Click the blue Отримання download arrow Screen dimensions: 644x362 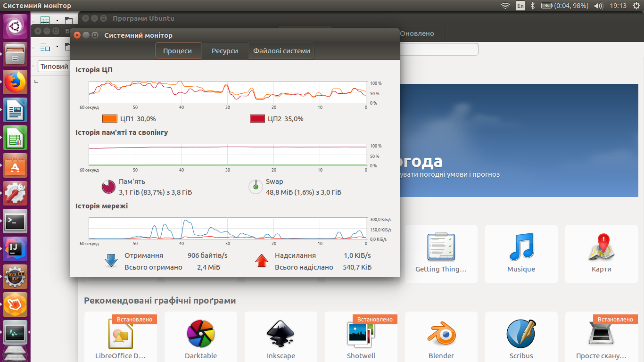click(x=111, y=261)
